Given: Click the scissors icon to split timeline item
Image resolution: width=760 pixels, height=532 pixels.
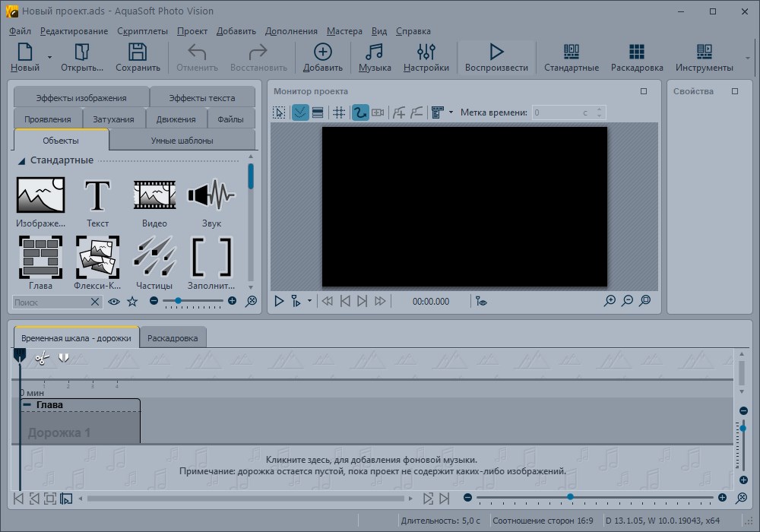Looking at the screenshot, I should click(x=43, y=357).
